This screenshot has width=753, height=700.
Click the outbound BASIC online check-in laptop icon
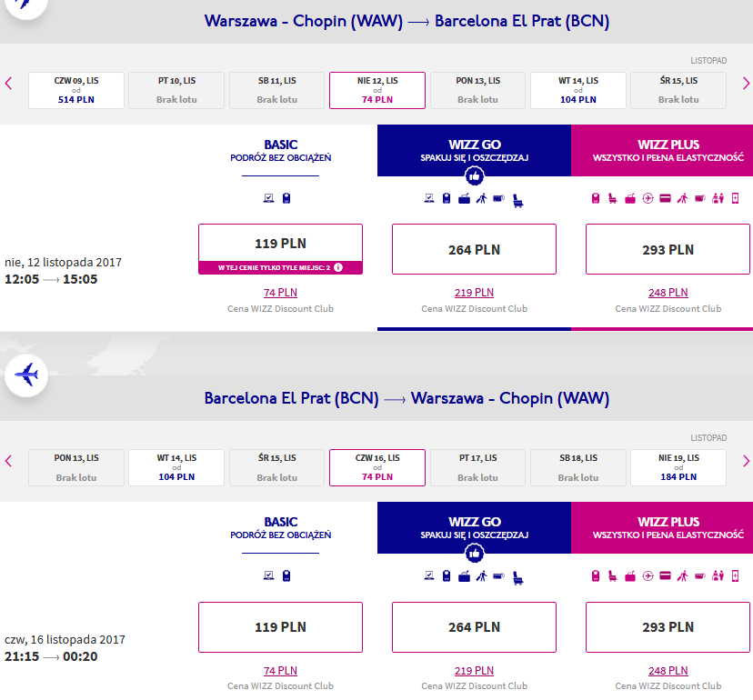269,198
